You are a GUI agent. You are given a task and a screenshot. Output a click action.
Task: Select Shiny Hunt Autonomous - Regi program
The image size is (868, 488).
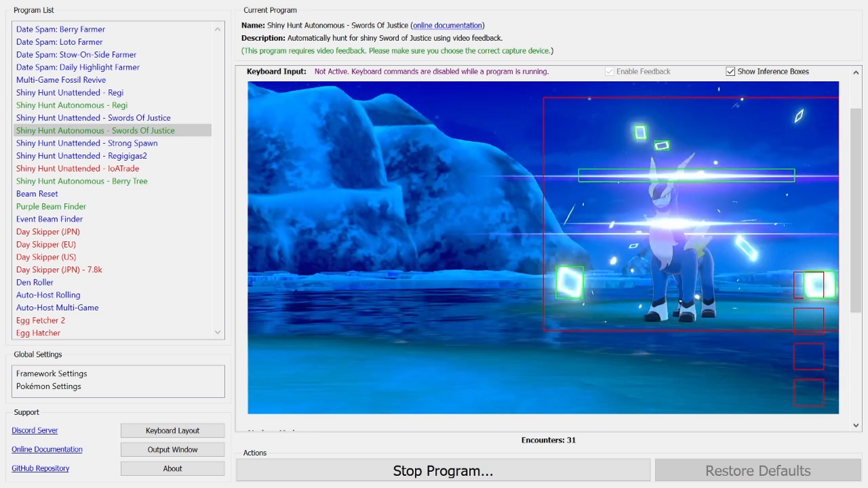pos(72,105)
